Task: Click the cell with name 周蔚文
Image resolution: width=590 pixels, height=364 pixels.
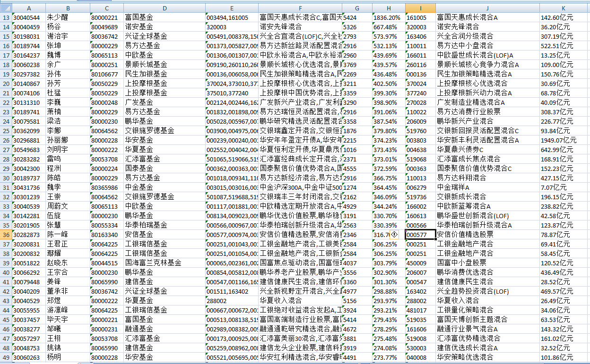Action: click(x=68, y=206)
